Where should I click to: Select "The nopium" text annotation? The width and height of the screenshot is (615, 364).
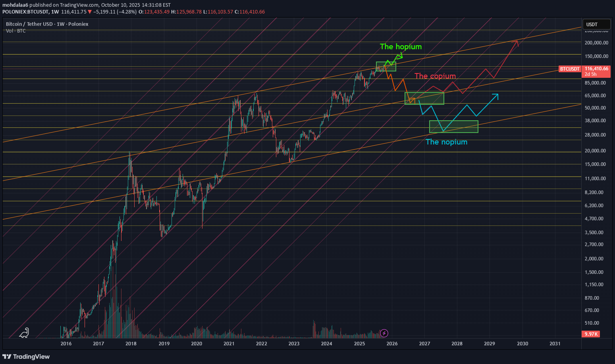tap(446, 142)
